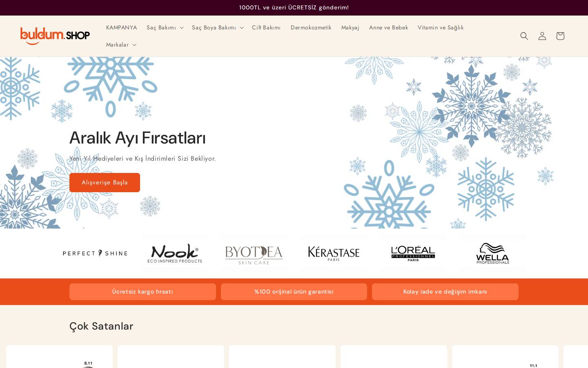Image resolution: width=588 pixels, height=368 pixels.
Task: Click the 1000TL ücretsiz gönderim announcement
Action: [294, 7]
